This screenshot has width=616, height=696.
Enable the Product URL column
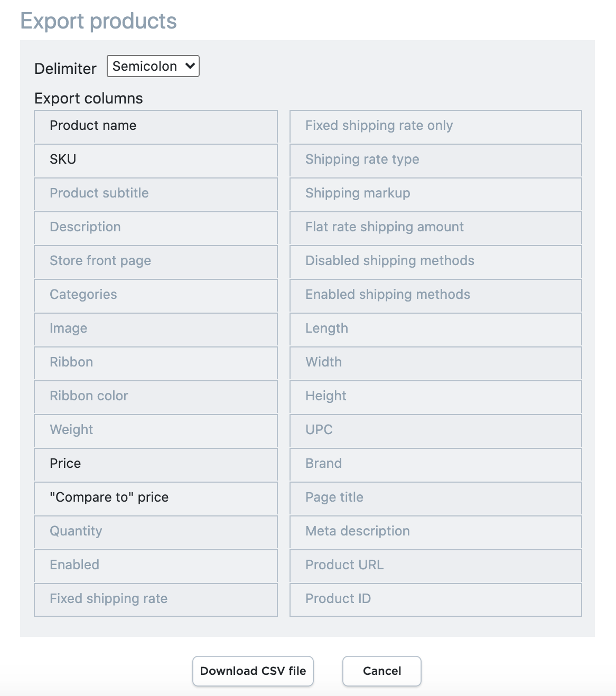pyautogui.click(x=435, y=566)
